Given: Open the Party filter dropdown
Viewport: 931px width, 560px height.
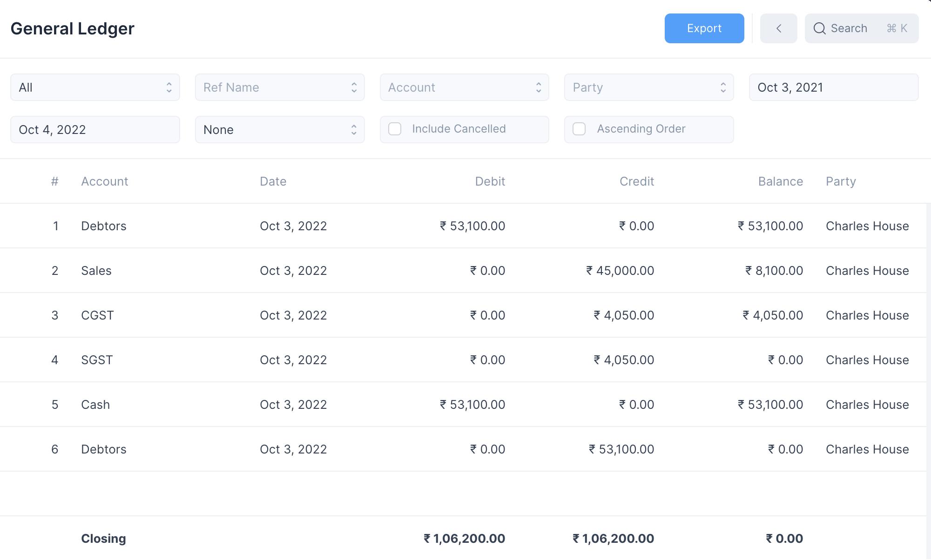Looking at the screenshot, I should 648,87.
